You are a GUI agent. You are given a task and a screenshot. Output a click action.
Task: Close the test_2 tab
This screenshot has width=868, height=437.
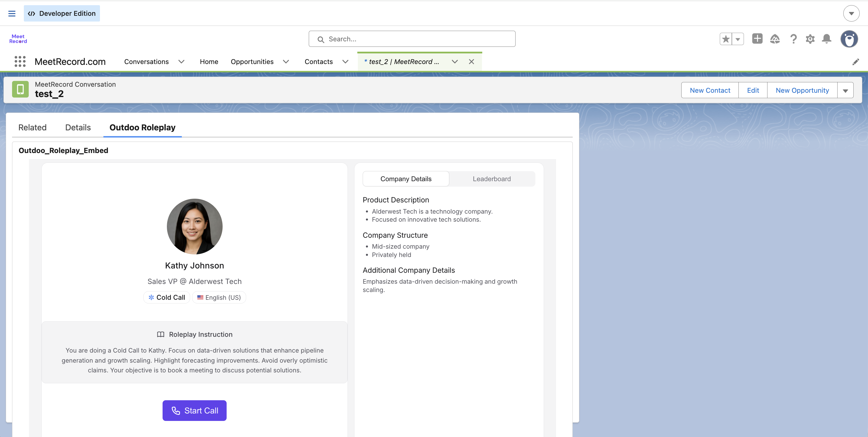tap(471, 62)
